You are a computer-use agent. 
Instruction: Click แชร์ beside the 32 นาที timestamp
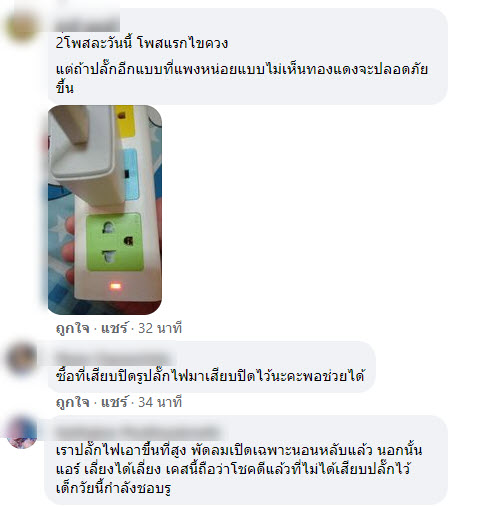pyautogui.click(x=114, y=328)
